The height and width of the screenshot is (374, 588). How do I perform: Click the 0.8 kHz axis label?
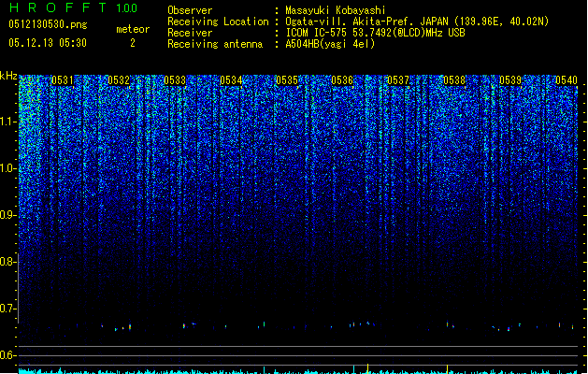(x=8, y=262)
